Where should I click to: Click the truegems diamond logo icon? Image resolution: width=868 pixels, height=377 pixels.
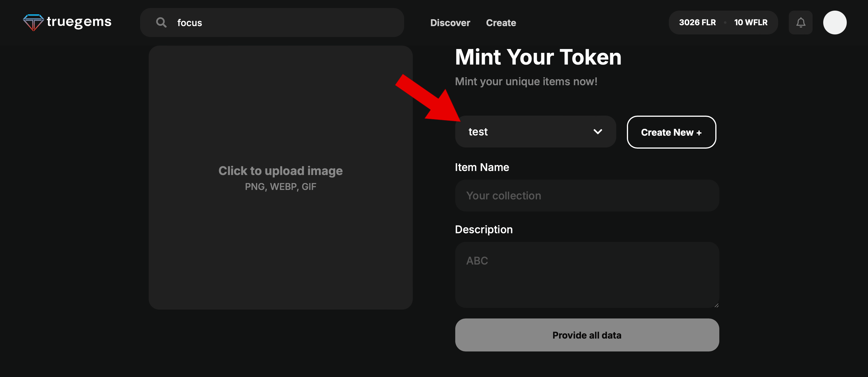click(33, 22)
